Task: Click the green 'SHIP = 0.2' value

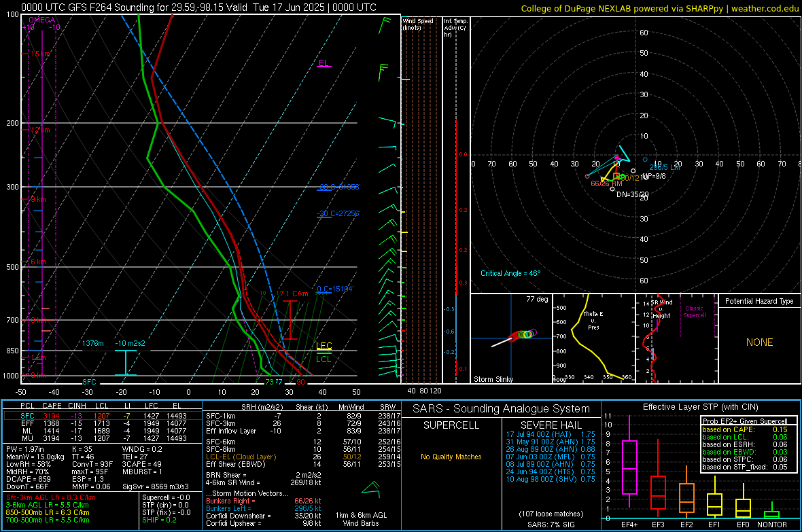Action: [x=159, y=520]
